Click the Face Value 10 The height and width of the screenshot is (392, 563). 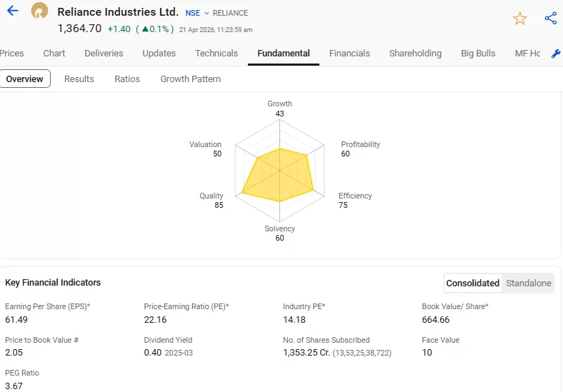[x=427, y=353]
